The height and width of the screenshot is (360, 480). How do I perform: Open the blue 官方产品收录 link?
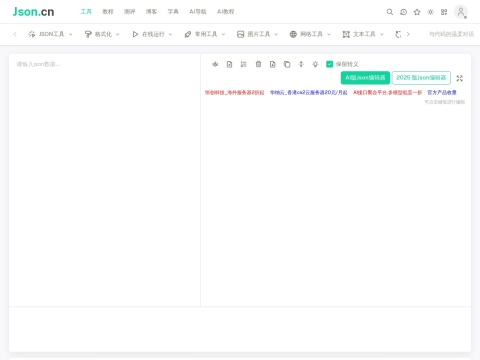(442, 92)
